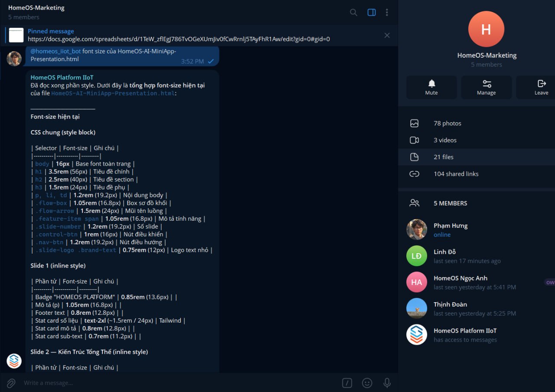Click the 5 MEMBERS heading
Image resolution: width=555 pixels, height=392 pixels.
click(x=450, y=203)
